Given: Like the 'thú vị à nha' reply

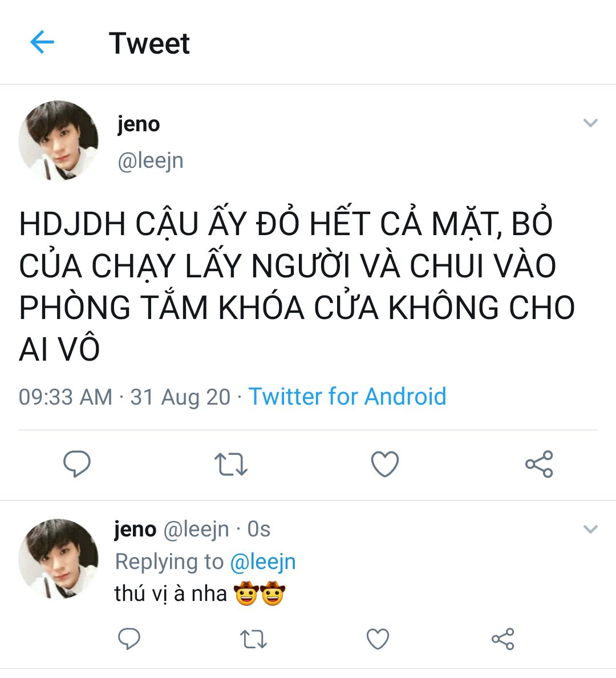Looking at the screenshot, I should [x=378, y=639].
